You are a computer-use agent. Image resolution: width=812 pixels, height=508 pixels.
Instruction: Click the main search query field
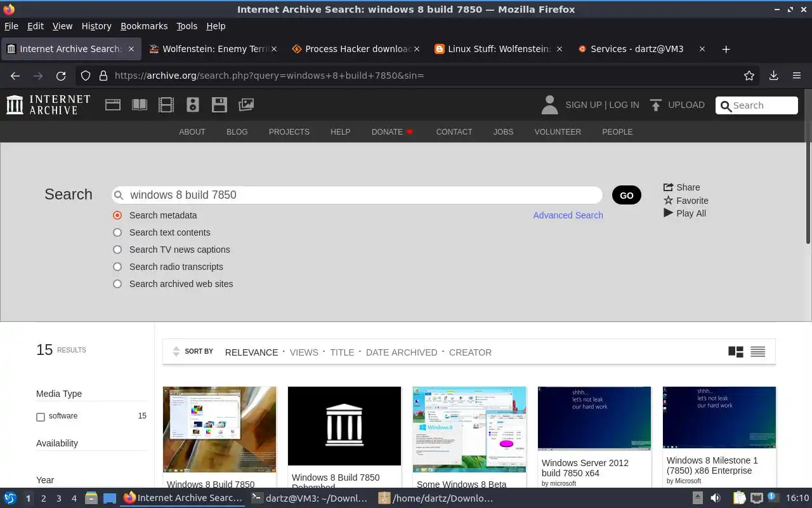[x=357, y=195]
